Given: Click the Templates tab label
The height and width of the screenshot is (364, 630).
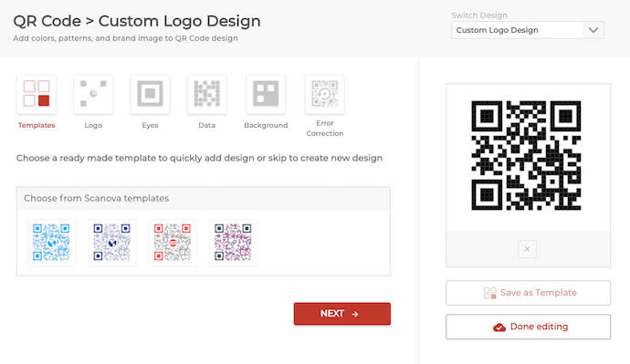Looking at the screenshot, I should (37, 125).
